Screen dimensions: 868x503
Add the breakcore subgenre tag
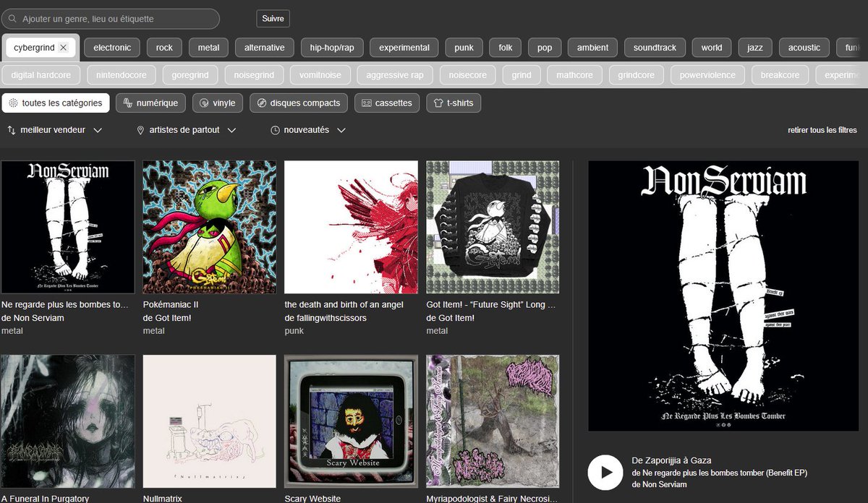(x=780, y=75)
